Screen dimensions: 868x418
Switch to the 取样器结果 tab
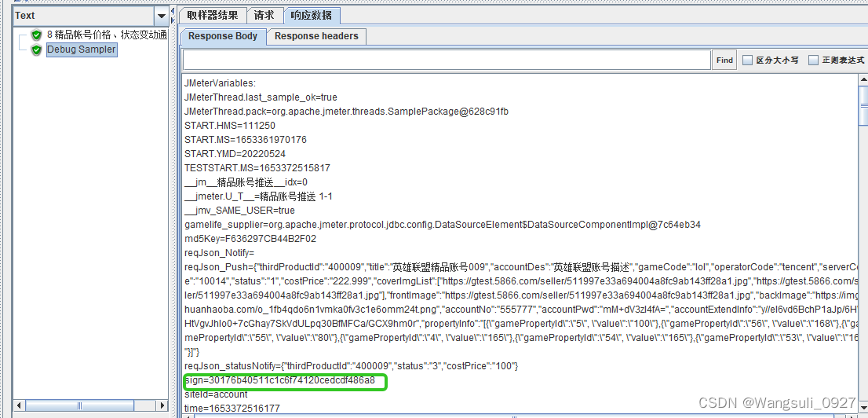[213, 16]
